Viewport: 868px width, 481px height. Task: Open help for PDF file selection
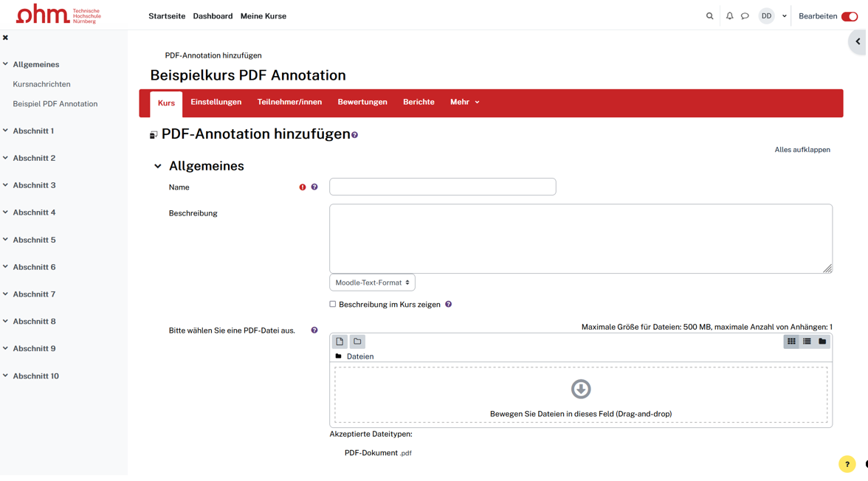(x=315, y=331)
